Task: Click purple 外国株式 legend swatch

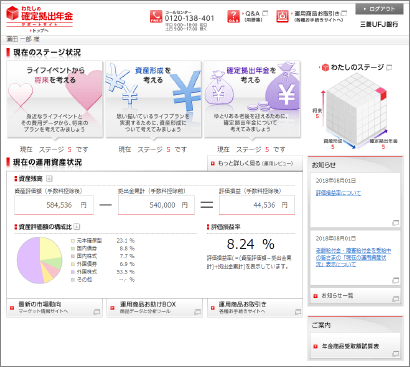Action: [x=73, y=272]
